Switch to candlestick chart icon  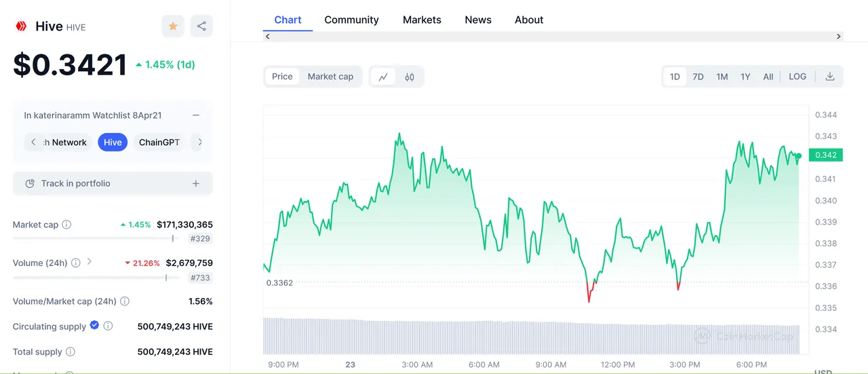click(x=410, y=77)
